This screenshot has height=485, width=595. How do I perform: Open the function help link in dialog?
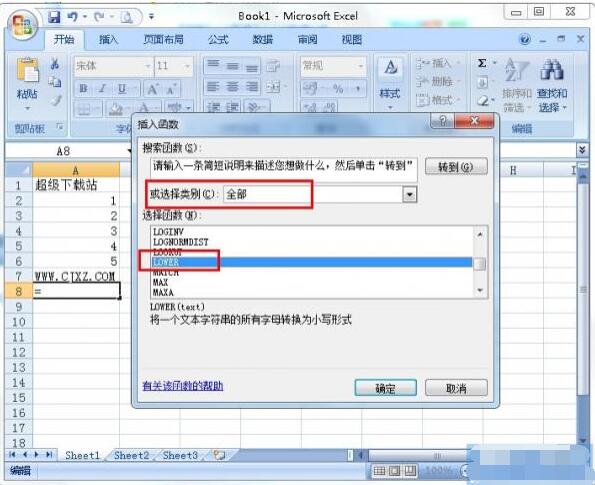[183, 386]
